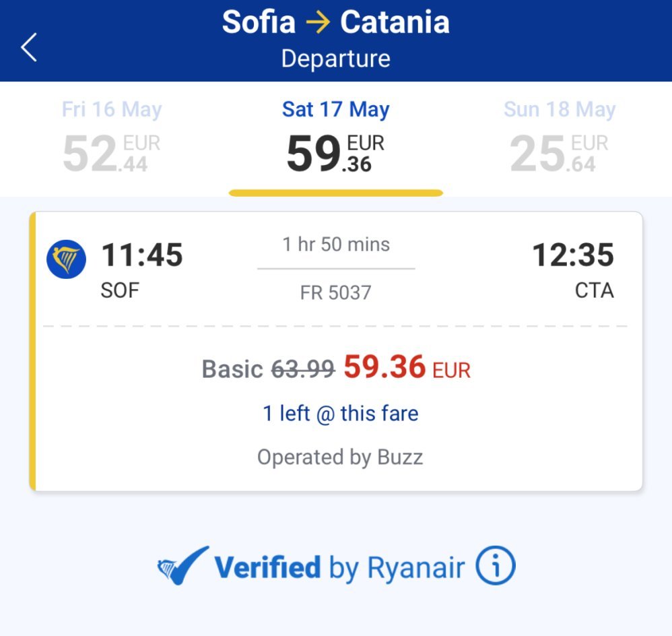This screenshot has height=636, width=672.
Task: Click the CTA arrival airport code
Action: 594,291
